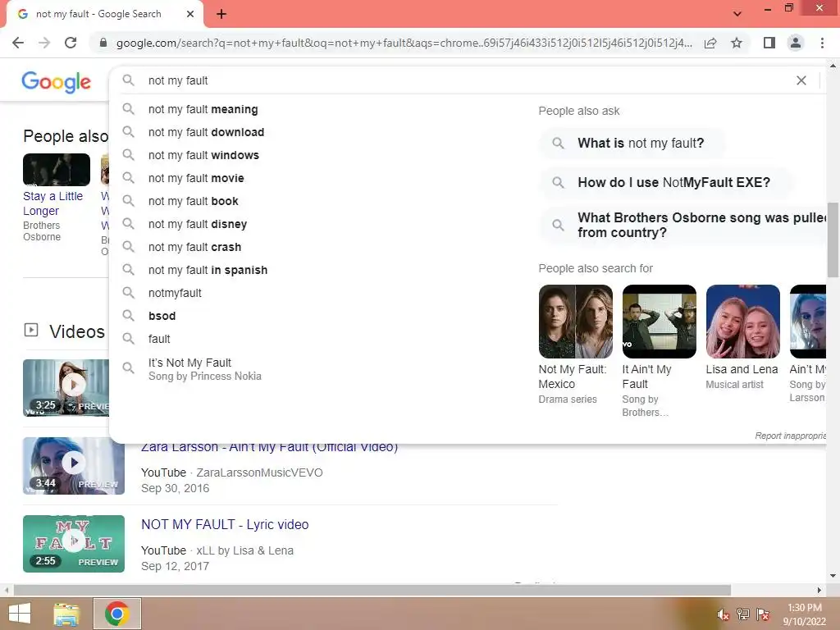Clear the search box with the X icon
The height and width of the screenshot is (630, 840).
point(801,80)
